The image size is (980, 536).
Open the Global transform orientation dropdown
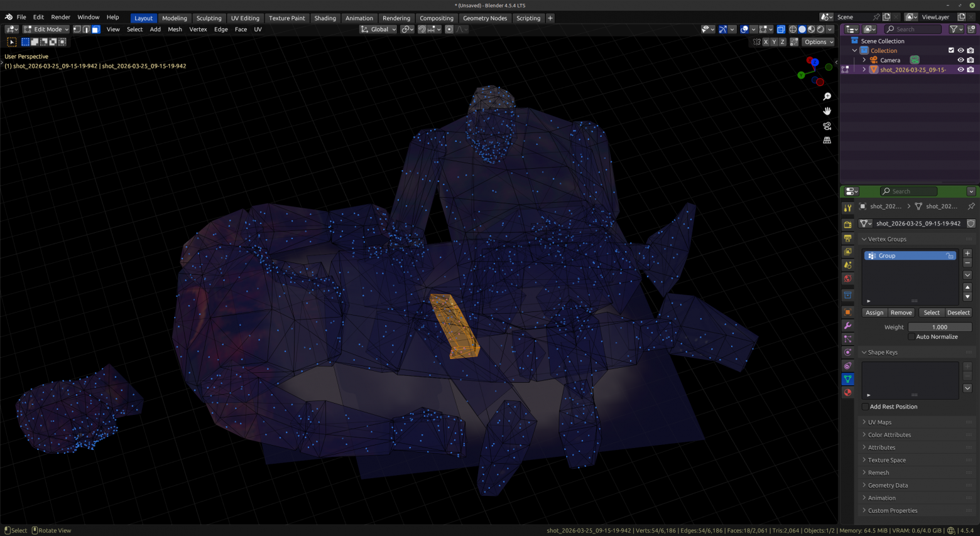tap(378, 29)
